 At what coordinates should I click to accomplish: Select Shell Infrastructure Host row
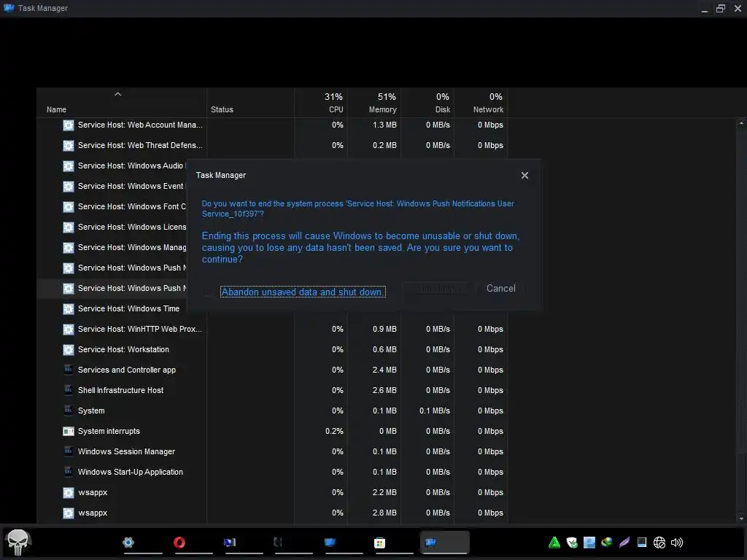(272, 391)
